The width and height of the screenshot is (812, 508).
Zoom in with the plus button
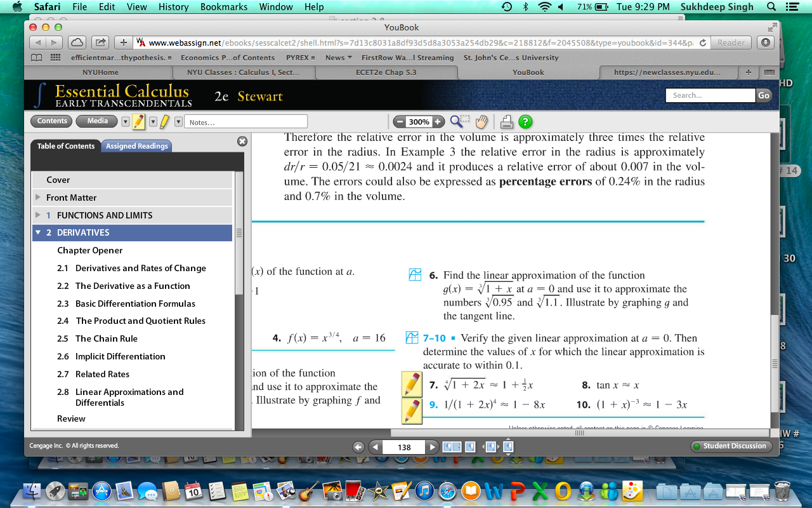click(x=438, y=122)
